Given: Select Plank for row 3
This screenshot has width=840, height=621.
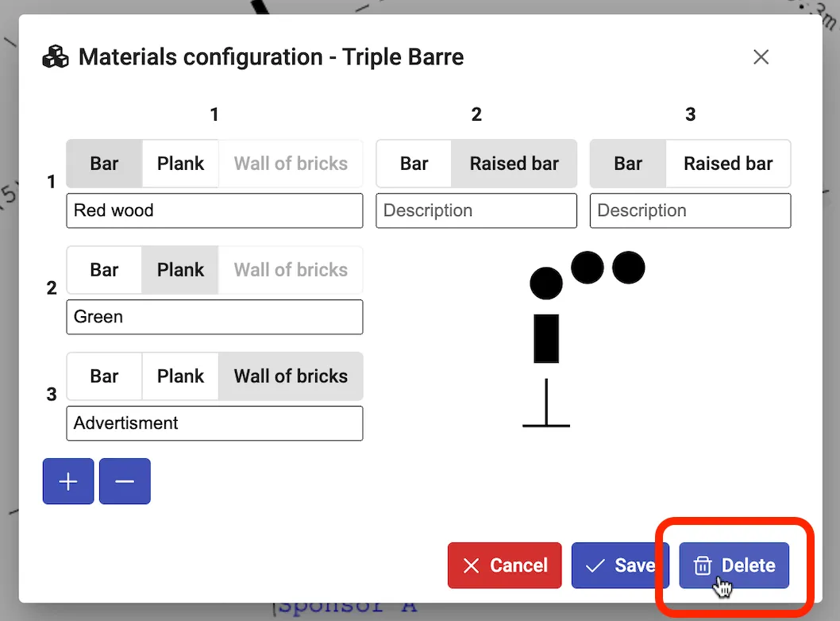Looking at the screenshot, I should [x=180, y=376].
